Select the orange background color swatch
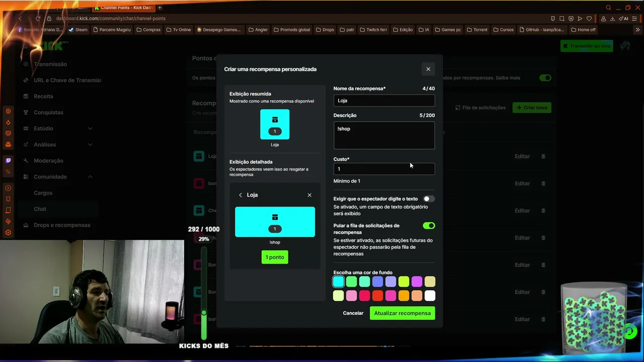 coord(404,296)
